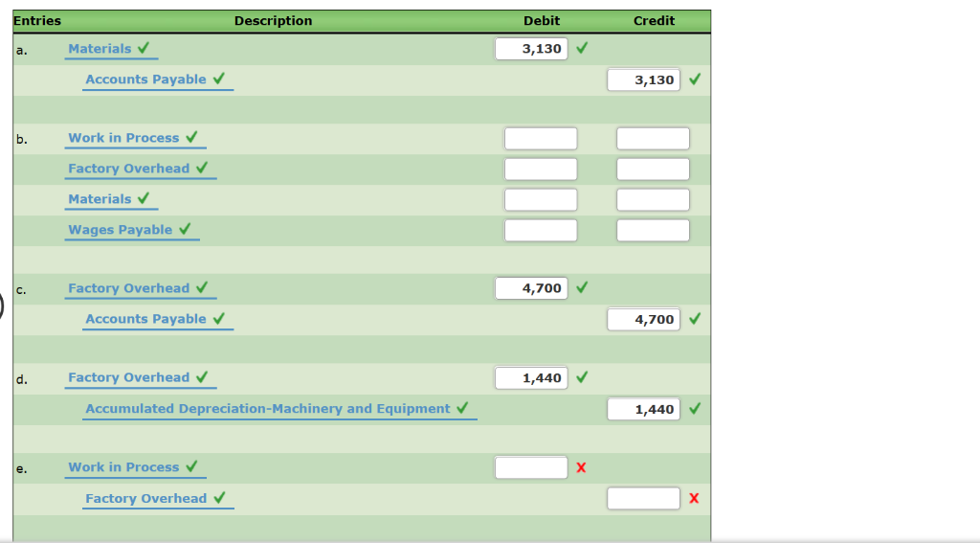980x543 pixels.
Task: Click credit field for Factory Overhead entry b
Action: pos(653,169)
